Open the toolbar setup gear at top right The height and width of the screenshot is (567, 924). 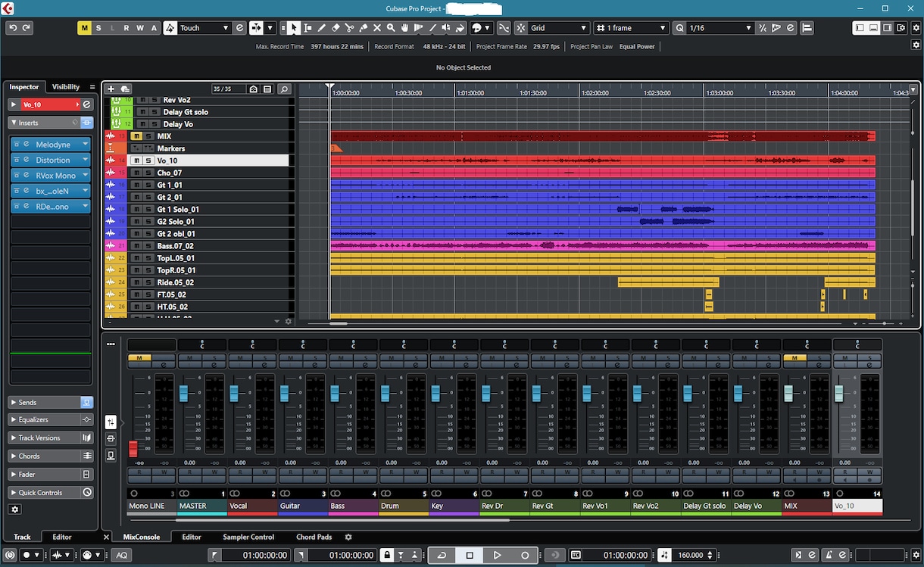[x=916, y=28]
